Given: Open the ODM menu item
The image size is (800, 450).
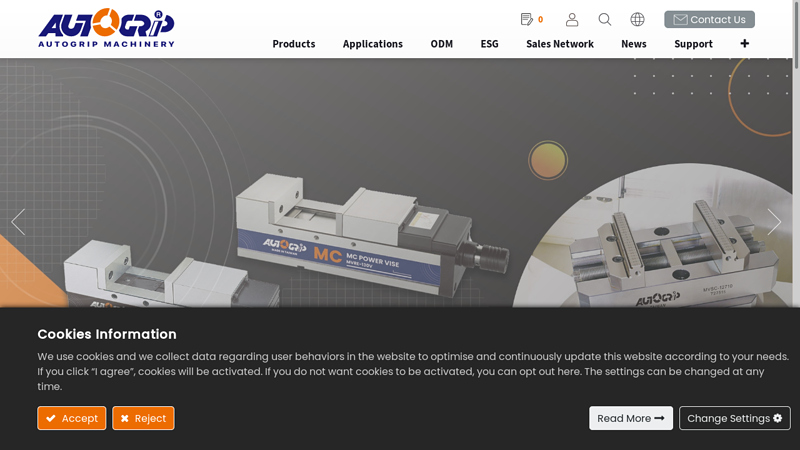Looking at the screenshot, I should [x=441, y=44].
